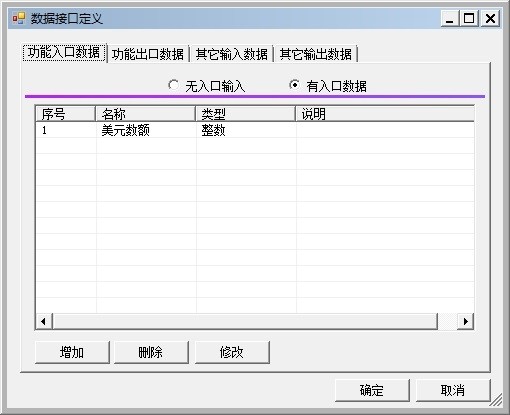Click the 修改 button

232,352
